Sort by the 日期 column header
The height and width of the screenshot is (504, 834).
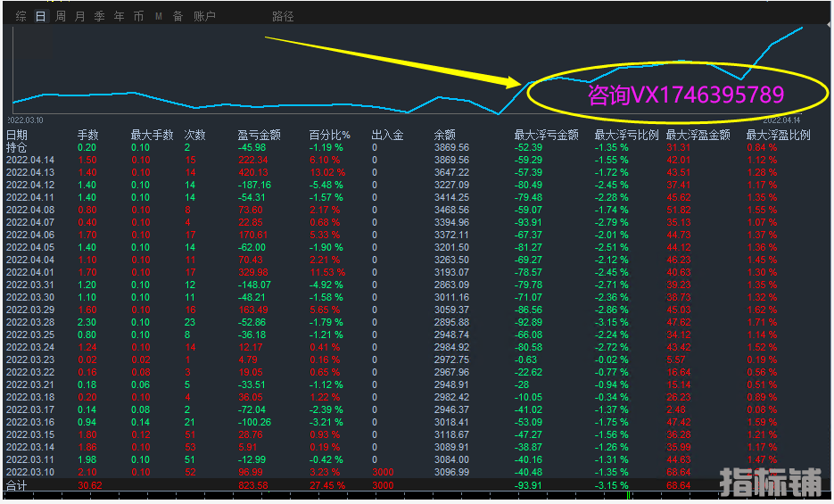tap(16, 135)
